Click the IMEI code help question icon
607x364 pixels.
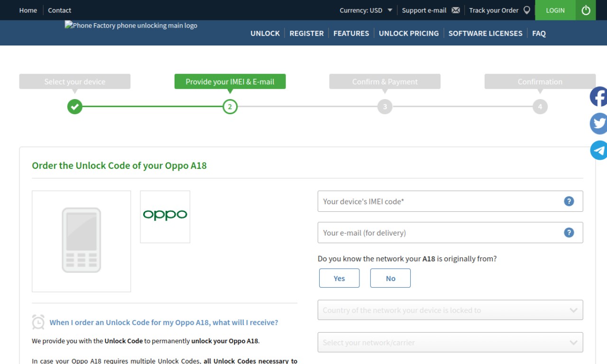[x=569, y=201]
